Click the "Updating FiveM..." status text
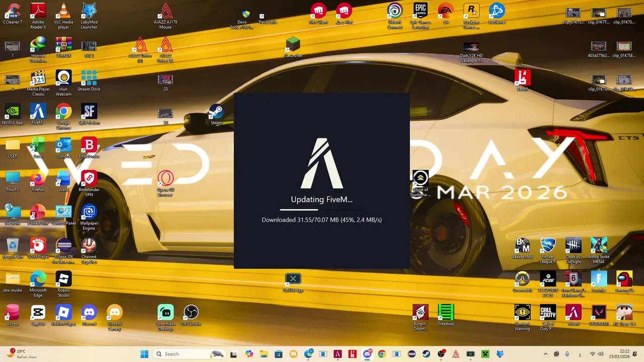This screenshot has height=362, width=644. tap(321, 200)
